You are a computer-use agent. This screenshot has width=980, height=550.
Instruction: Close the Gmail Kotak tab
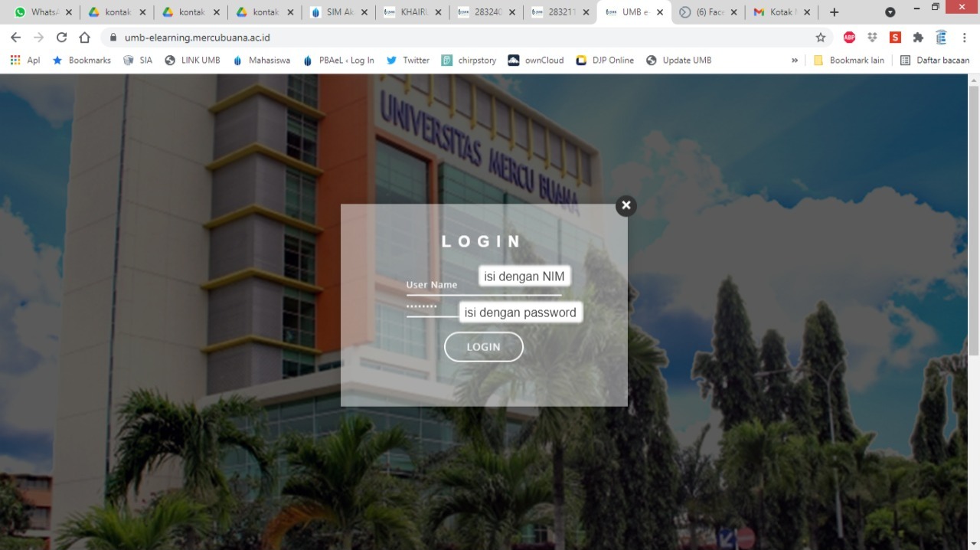(807, 12)
